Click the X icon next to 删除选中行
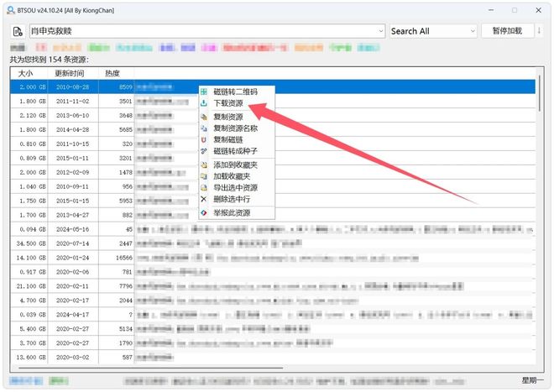The image size is (554, 392). (204, 200)
